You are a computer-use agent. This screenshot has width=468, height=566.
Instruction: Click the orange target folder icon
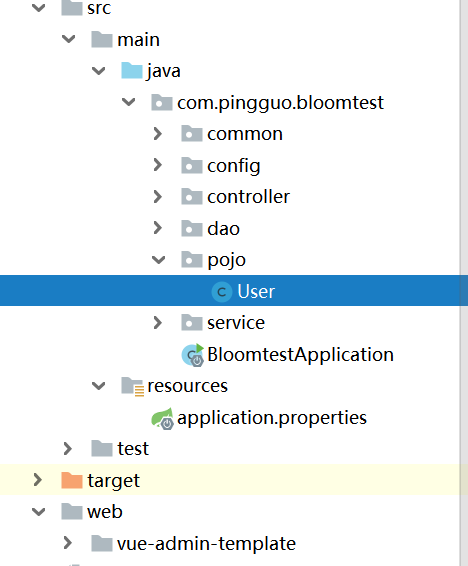(72, 480)
